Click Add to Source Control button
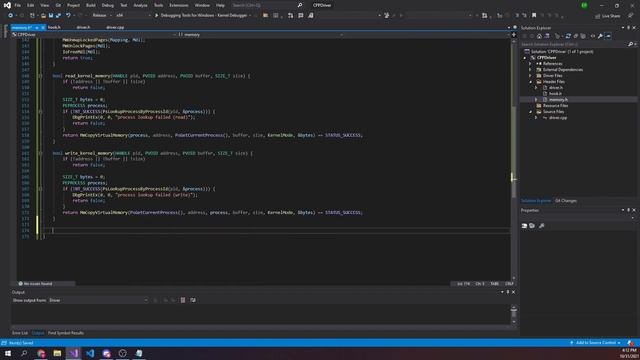The height and width of the screenshot is (360, 640). tap(596, 343)
